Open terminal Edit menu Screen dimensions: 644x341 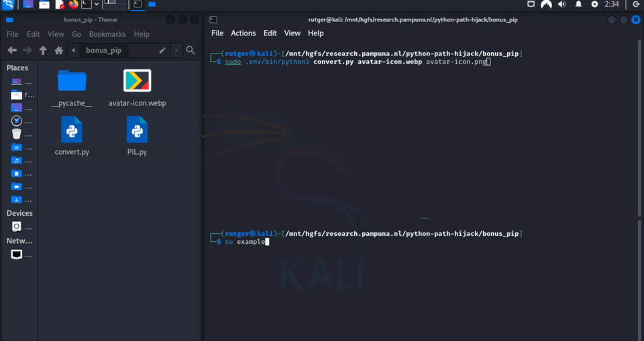pos(270,33)
